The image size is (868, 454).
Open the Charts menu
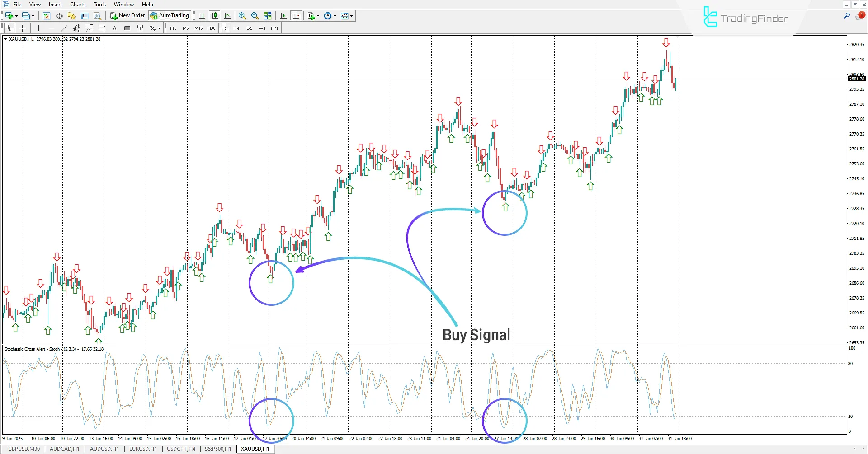[77, 4]
